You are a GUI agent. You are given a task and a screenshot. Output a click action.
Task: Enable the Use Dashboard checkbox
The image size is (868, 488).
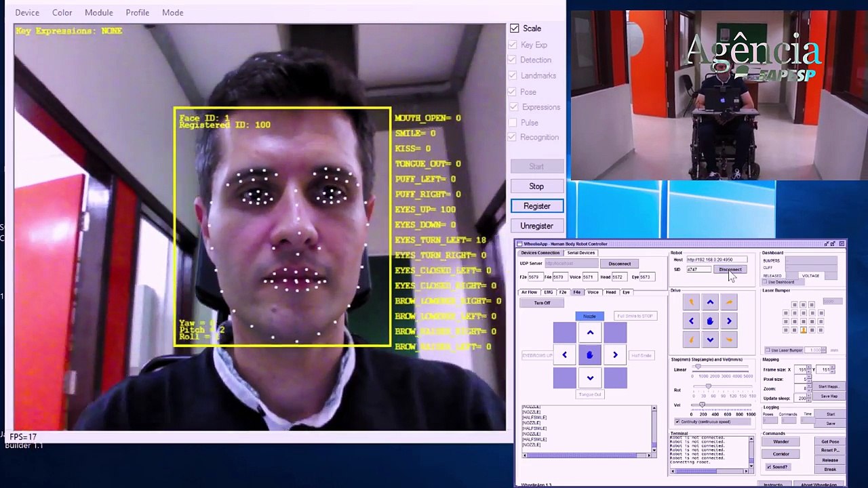[766, 282]
